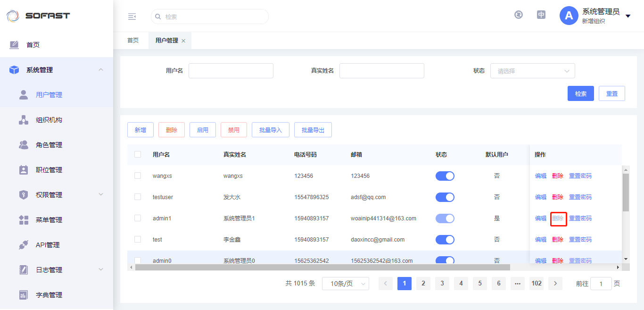Viewport: 644px width, 310px height.
Task: Click the sidebar collapse menu icon
Action: 132,17
